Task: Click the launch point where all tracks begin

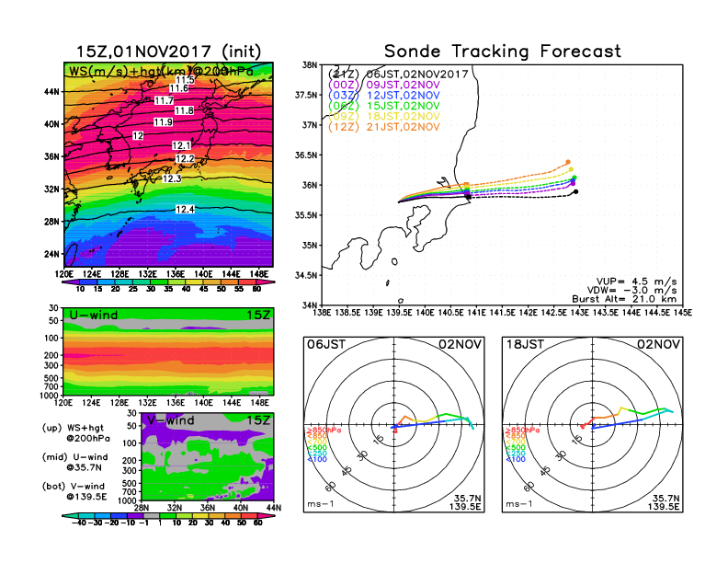Action: coord(399,201)
